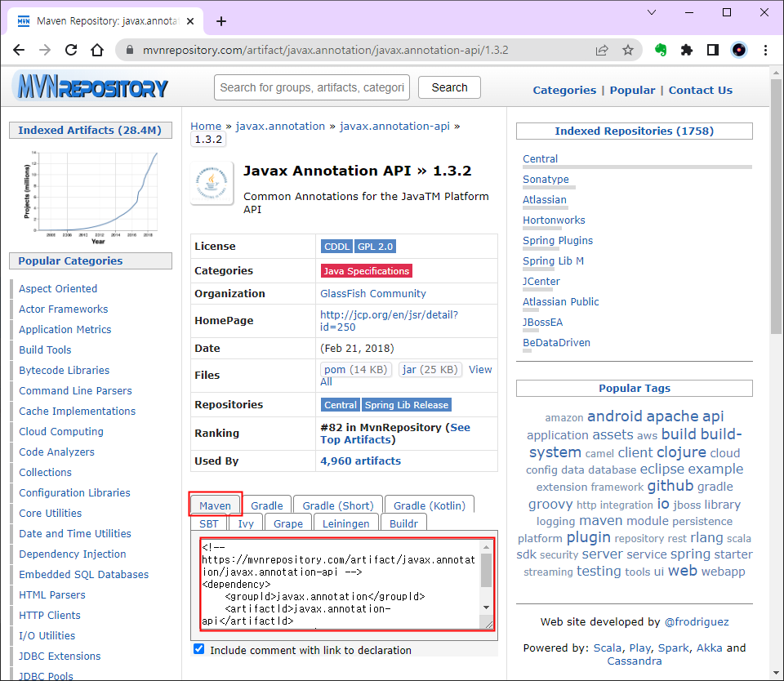784x681 pixels.
Task: Open the extensions puzzle icon
Action: (687, 50)
